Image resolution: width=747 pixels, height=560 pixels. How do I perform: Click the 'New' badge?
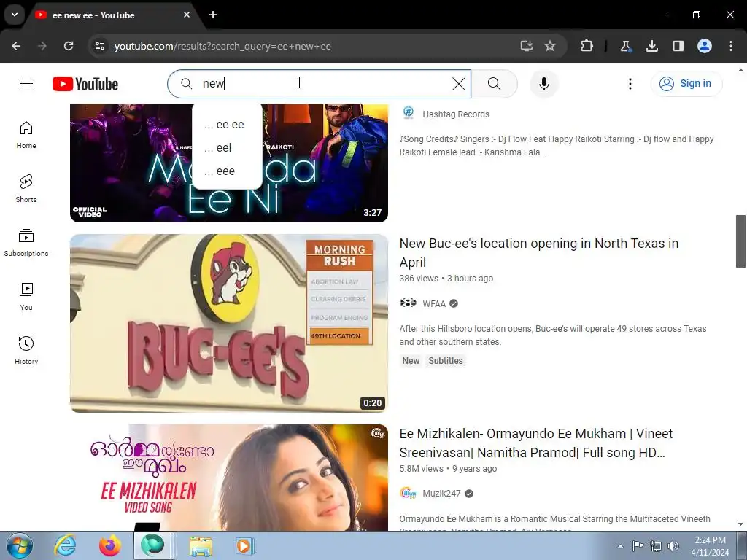(411, 361)
